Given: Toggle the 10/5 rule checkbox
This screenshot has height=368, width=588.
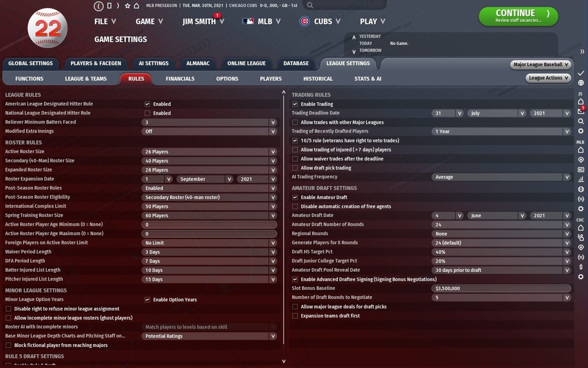Looking at the screenshot, I should [x=295, y=140].
